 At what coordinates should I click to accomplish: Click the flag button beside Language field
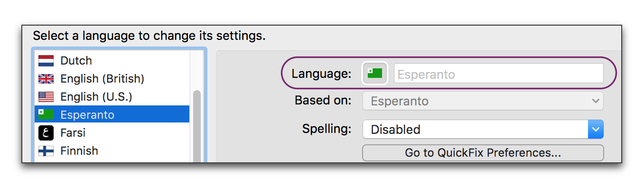[375, 74]
